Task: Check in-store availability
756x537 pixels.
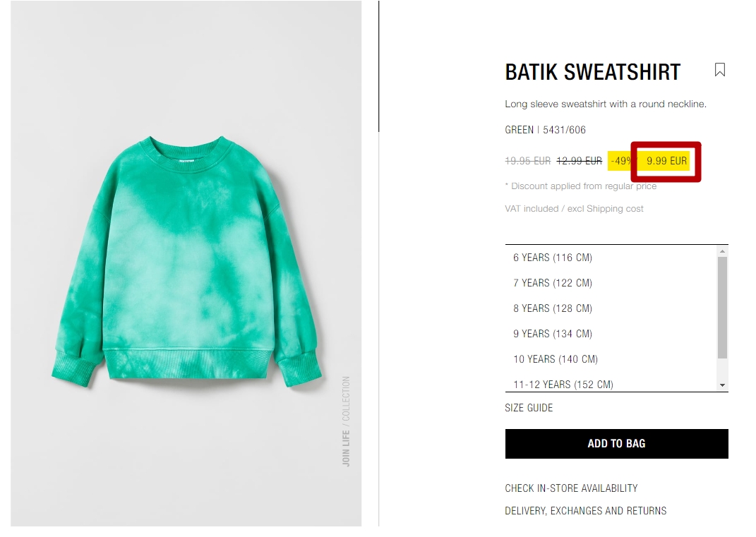Action: click(x=571, y=488)
